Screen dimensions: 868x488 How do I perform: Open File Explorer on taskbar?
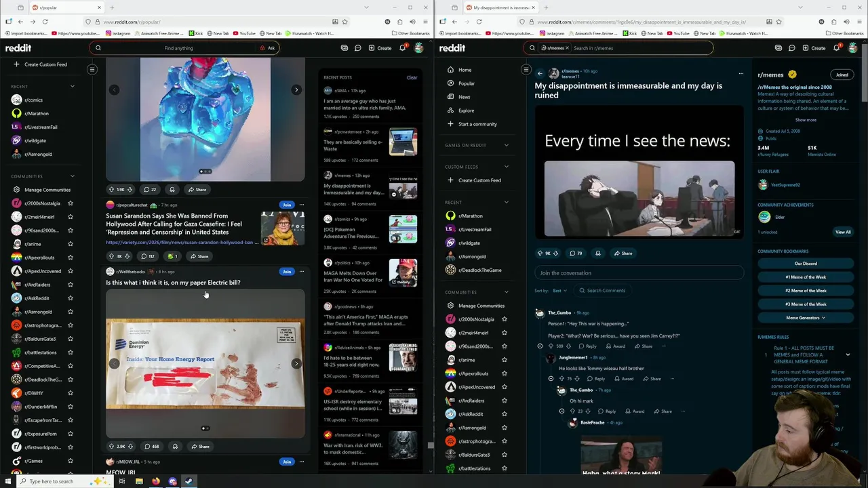[139, 481]
